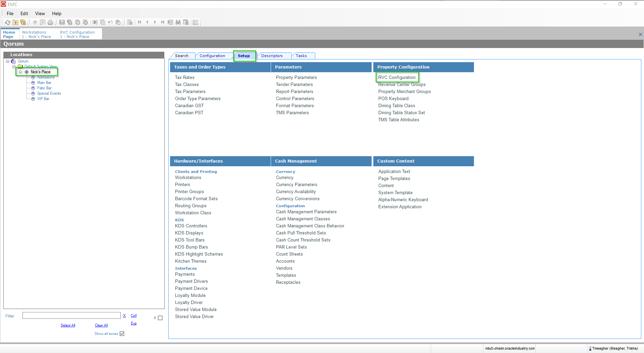The width and height of the screenshot is (644, 353).
Task: Click the next record arrow icon
Action: click(155, 23)
